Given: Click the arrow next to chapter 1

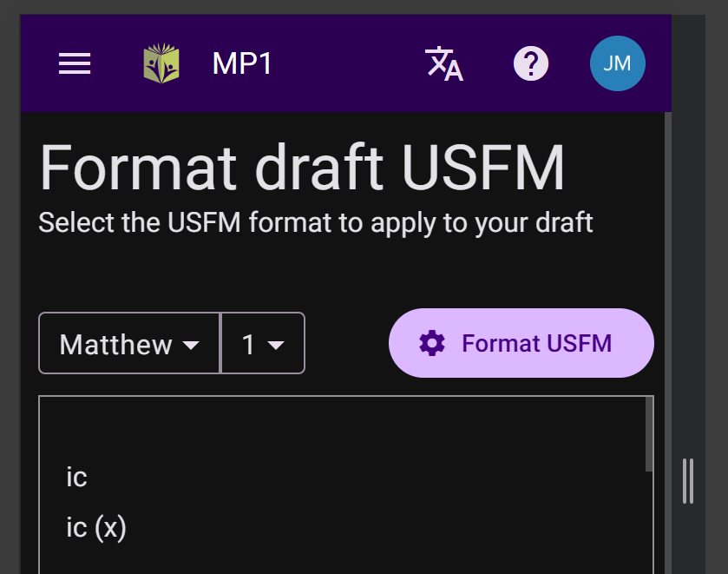Looking at the screenshot, I should [x=276, y=345].
